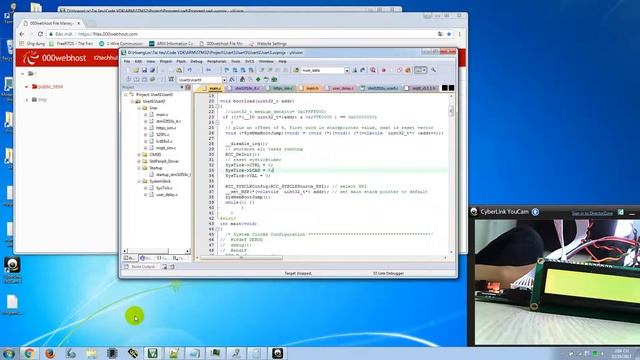The image size is (640, 360).
Task: Click the Configuration wrench icon in uVision toolbar
Action: [433, 70]
